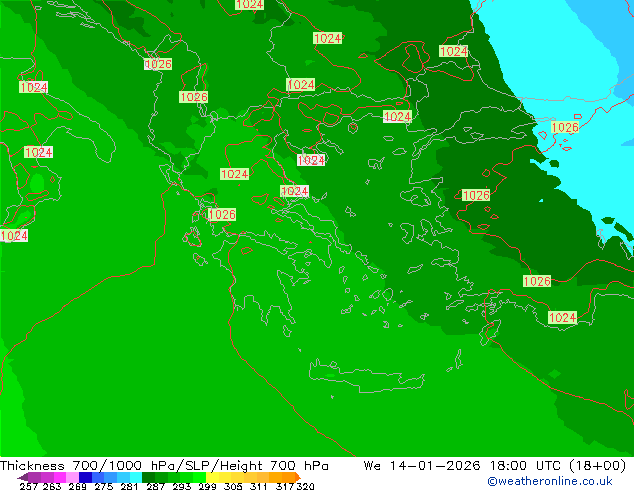Image resolution: width=634 pixels, height=490 pixels.
Task: Pick the darkest green legend swatch above 287
Action: point(148,477)
